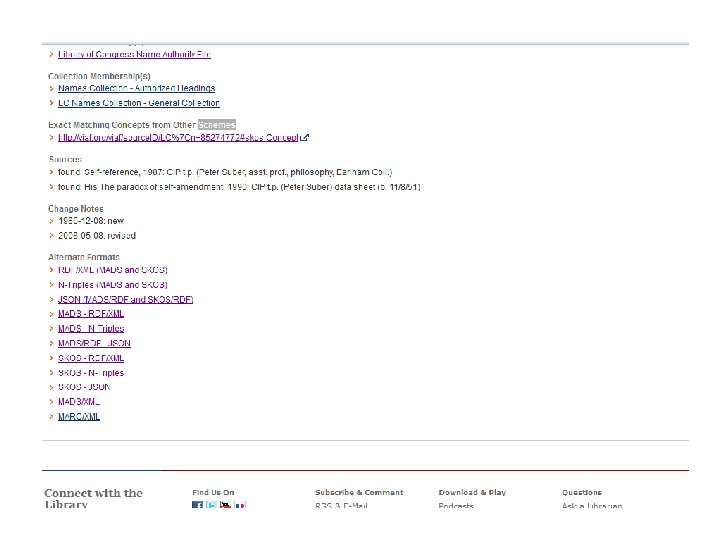Click change note '1986-12-08: new'
720x540 pixels.
click(91, 221)
